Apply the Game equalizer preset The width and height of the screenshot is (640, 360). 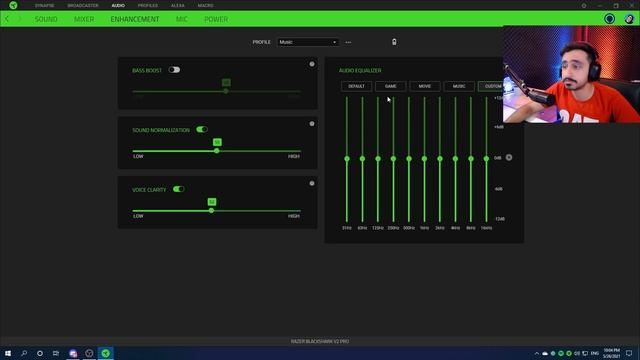click(391, 86)
